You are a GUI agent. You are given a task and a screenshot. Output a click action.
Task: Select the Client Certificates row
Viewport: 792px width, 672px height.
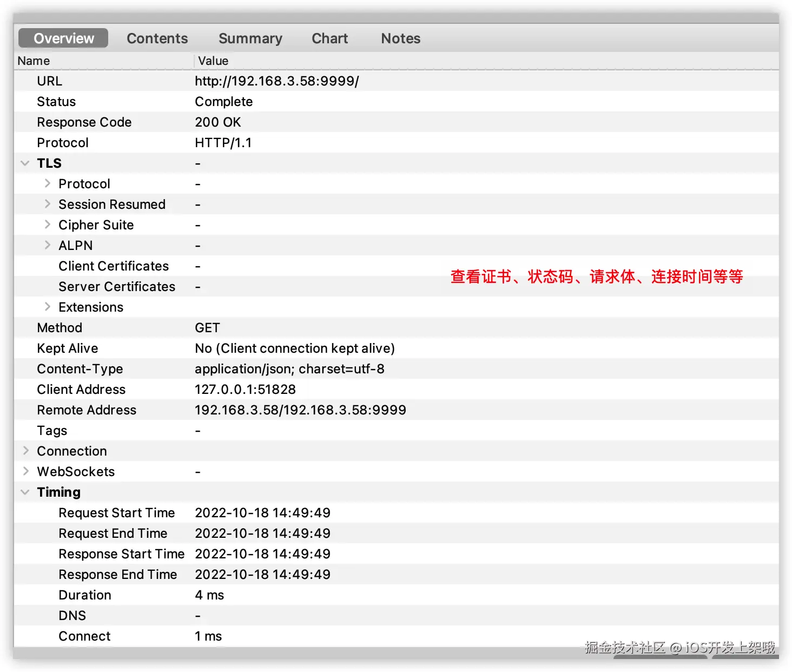pyautogui.click(x=397, y=266)
